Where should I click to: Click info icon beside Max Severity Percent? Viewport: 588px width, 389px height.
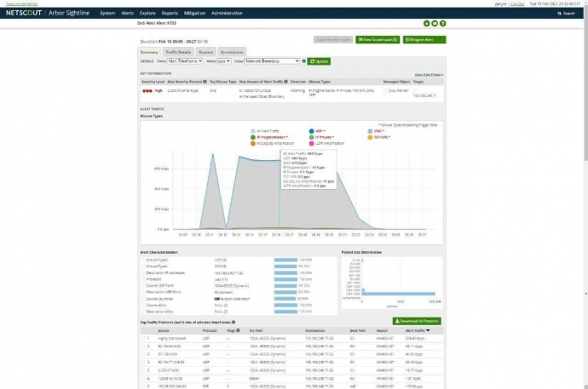point(205,81)
